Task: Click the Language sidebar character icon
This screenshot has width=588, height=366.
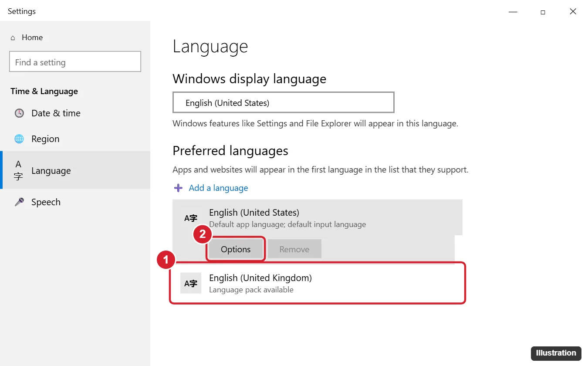Action: coord(18,170)
